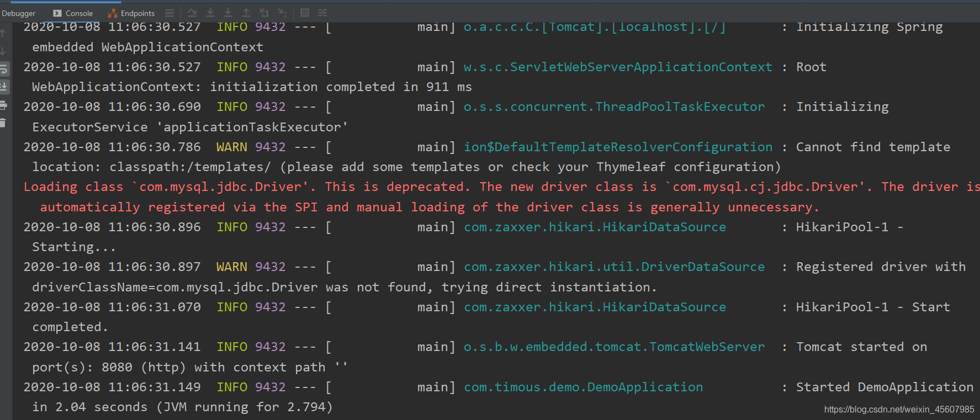Click text 'Started DemoApplication'
This screenshot has width=980, height=420.
pos(884,387)
